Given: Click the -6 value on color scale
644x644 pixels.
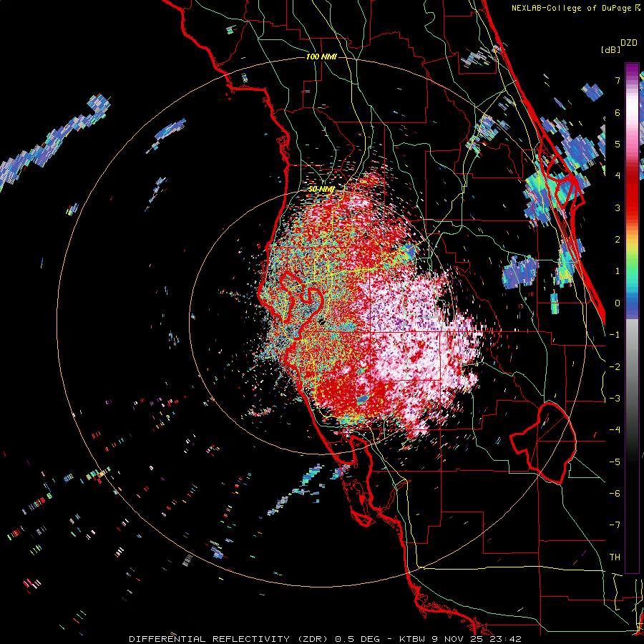Looking at the screenshot, I should [x=615, y=494].
